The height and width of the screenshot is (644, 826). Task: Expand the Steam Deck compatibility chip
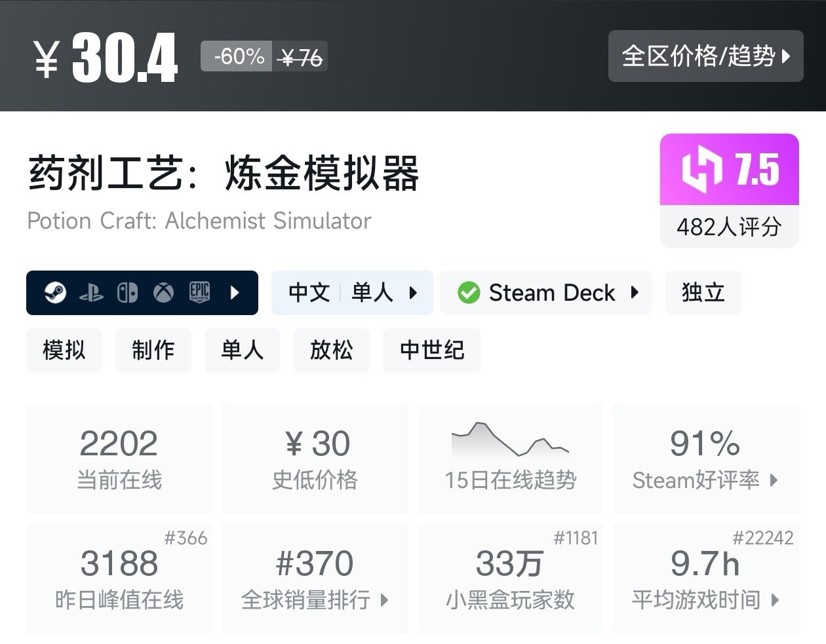point(546,293)
